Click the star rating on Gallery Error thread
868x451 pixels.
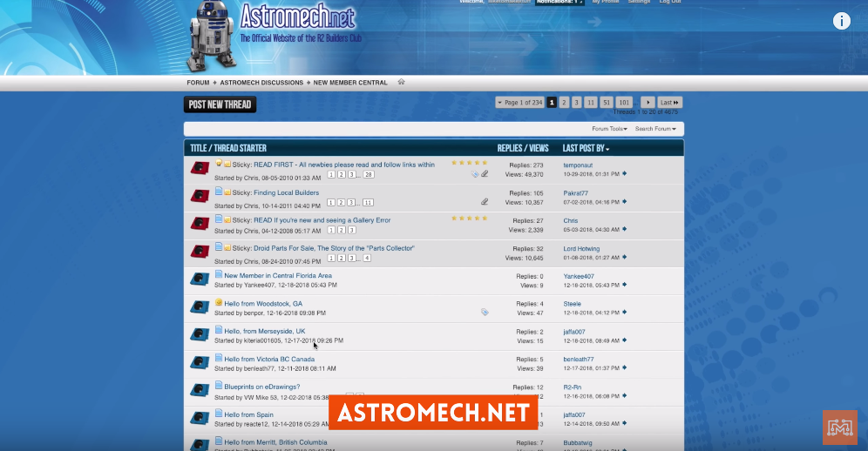click(x=470, y=219)
